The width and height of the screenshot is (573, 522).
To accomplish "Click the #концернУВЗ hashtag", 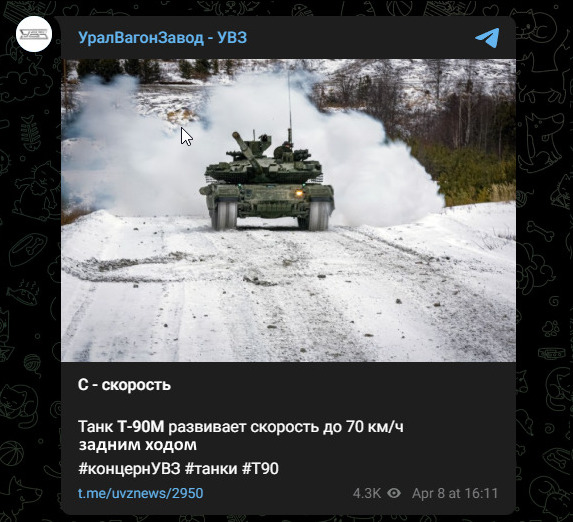I will point(129,469).
